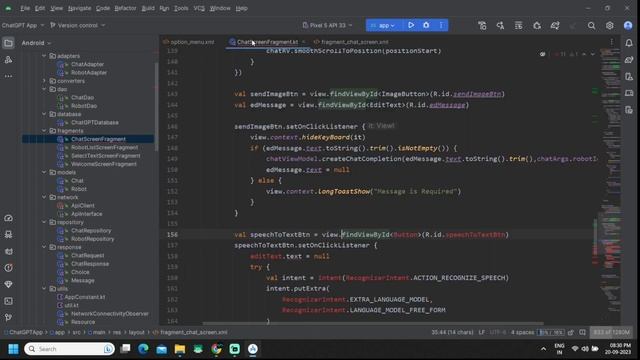Open Pixel 5 API 33 device dropdown
The width and height of the screenshot is (640, 360).
point(327,25)
